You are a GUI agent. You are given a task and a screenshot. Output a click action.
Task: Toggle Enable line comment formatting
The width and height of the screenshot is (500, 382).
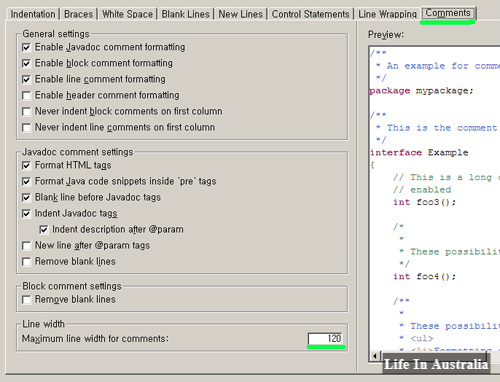pos(26,79)
